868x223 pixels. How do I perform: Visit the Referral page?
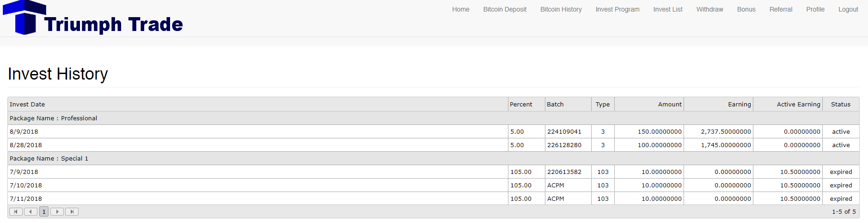tap(781, 9)
